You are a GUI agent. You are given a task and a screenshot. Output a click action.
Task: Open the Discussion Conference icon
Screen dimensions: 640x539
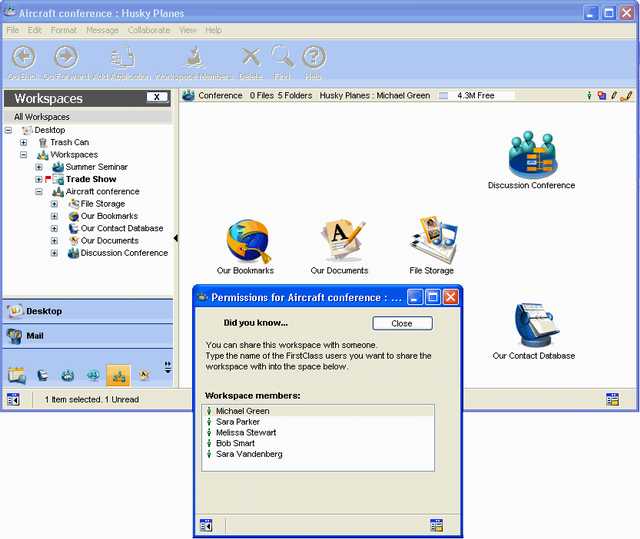531,155
